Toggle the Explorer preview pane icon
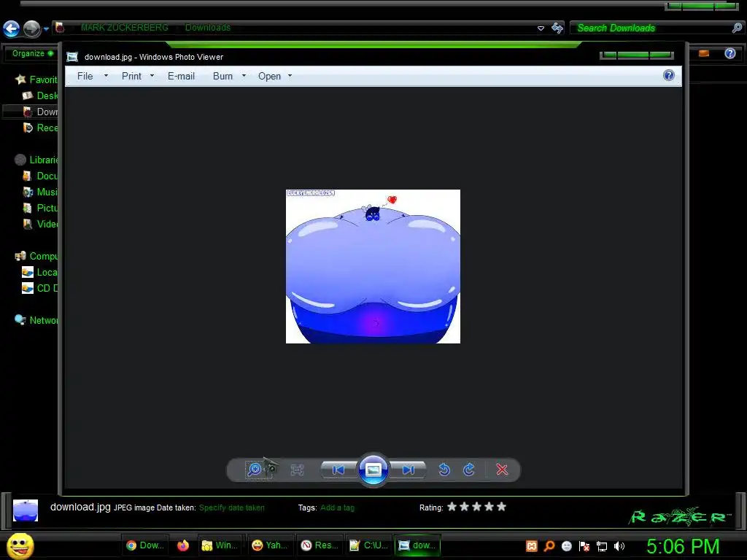747x560 pixels. pyautogui.click(x=704, y=52)
